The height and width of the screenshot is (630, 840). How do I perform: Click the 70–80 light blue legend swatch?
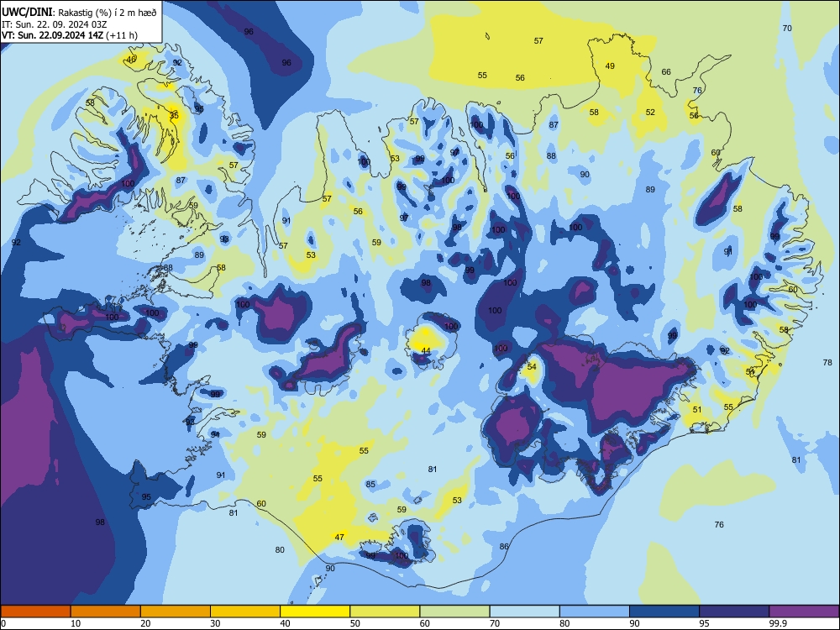[x=524, y=612]
